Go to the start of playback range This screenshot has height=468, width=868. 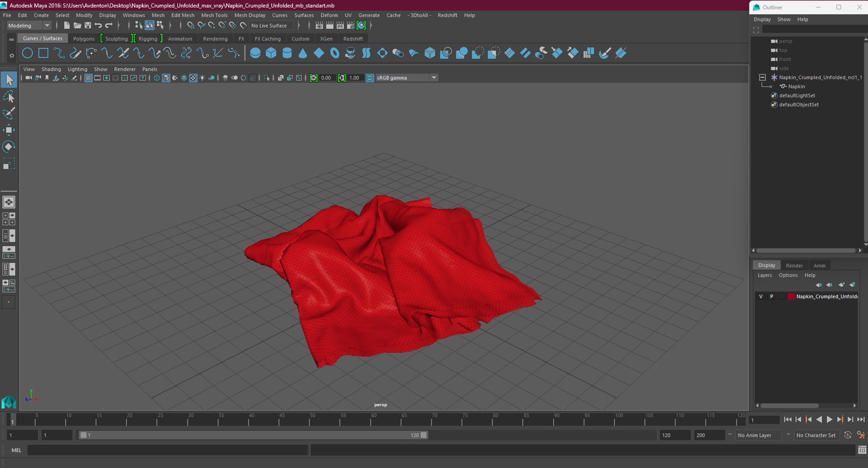[x=788, y=420]
